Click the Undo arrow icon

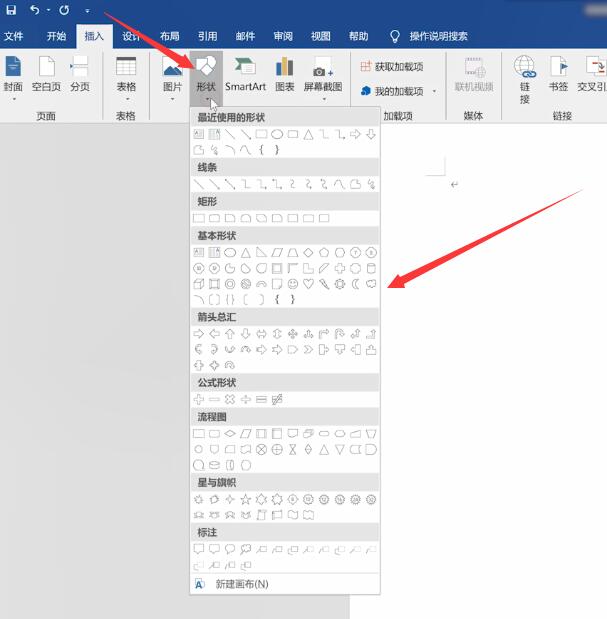tap(35, 10)
